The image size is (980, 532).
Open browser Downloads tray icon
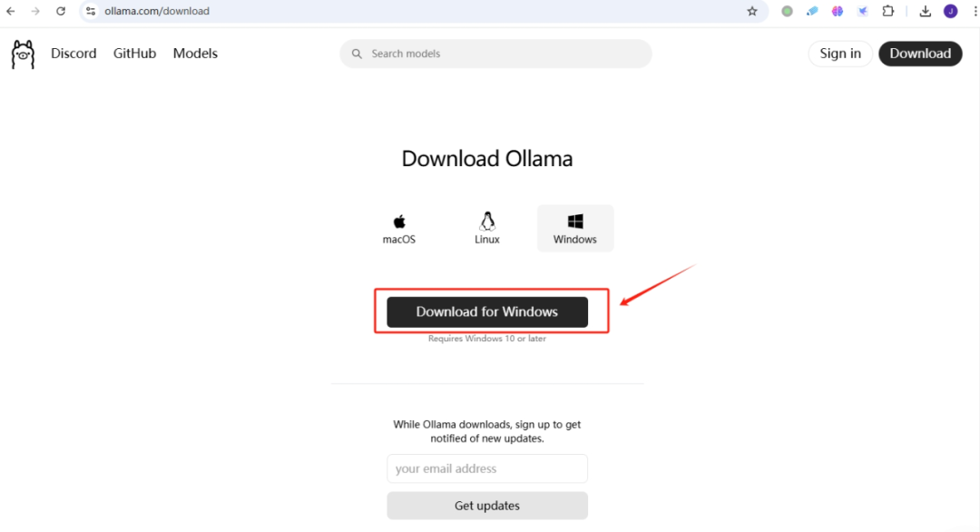click(925, 11)
